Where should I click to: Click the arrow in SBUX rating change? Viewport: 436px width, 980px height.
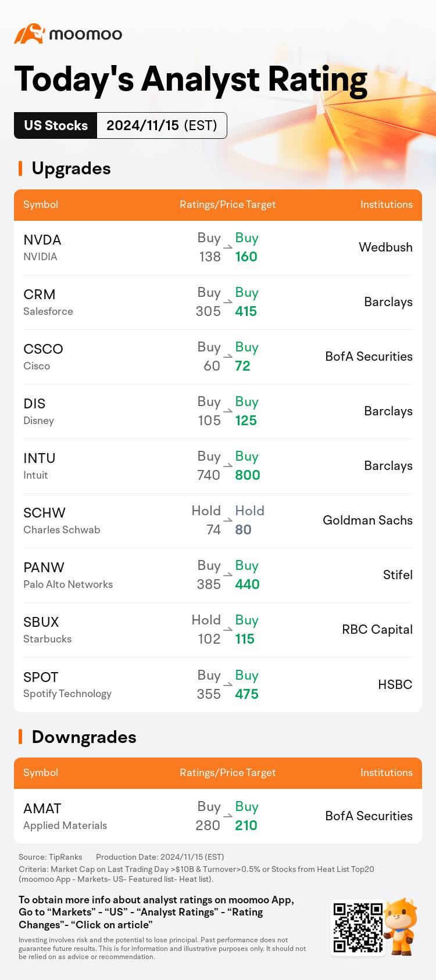coord(228,629)
